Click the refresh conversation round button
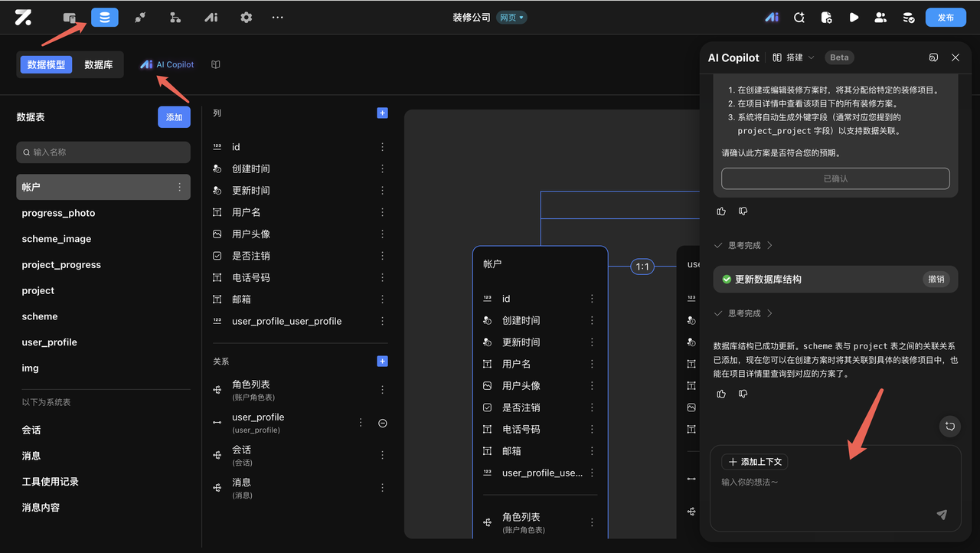Viewport: 980px width, 553px height. pos(950,427)
